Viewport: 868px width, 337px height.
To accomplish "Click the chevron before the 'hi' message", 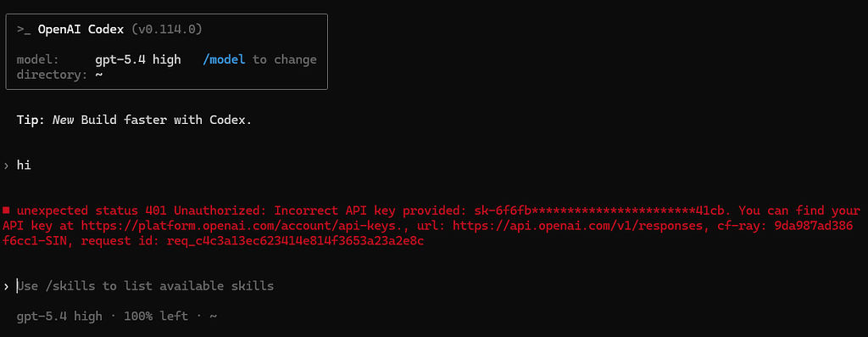I will (6, 166).
